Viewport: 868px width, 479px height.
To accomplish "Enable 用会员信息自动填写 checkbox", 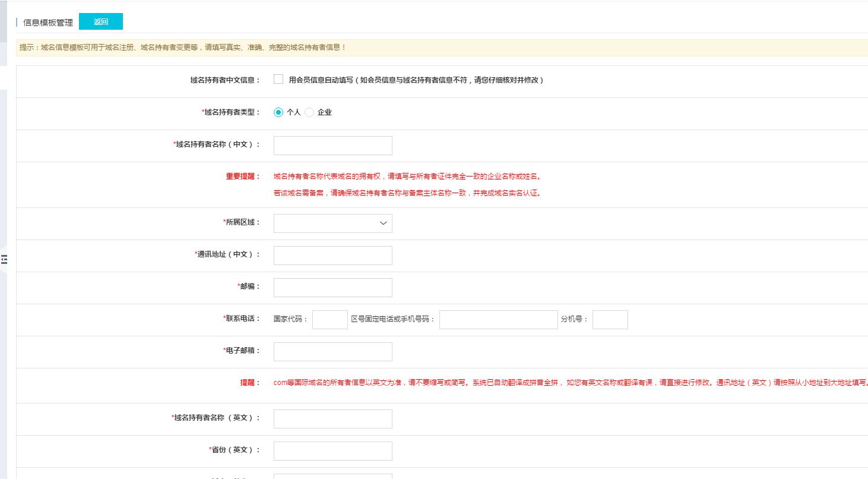I will coord(278,79).
